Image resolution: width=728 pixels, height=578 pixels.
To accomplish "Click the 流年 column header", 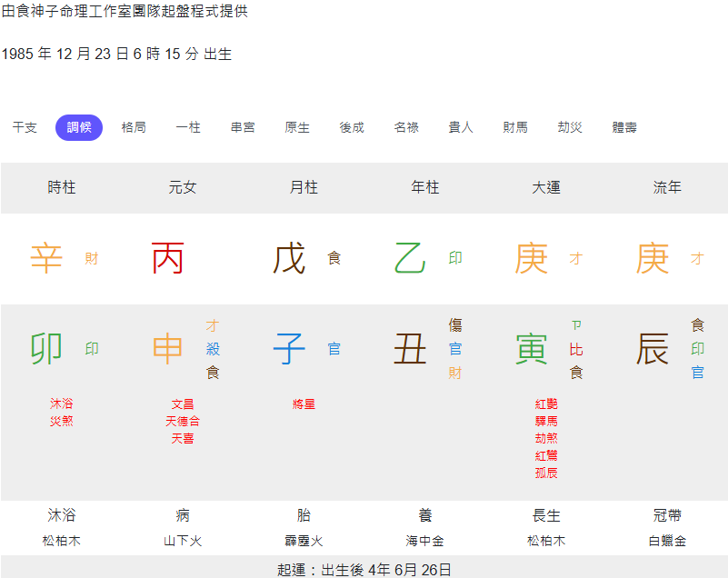I will coord(667,187).
